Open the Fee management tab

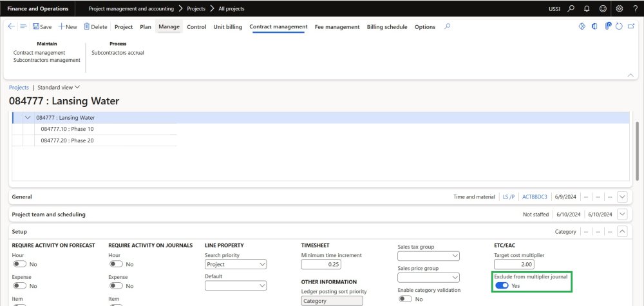337,26
